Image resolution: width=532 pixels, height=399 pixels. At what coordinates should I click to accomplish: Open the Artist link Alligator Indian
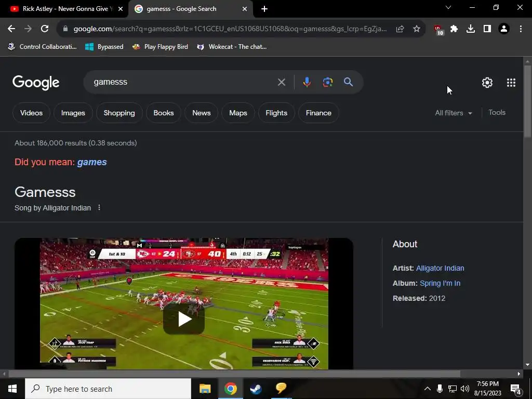tap(440, 268)
